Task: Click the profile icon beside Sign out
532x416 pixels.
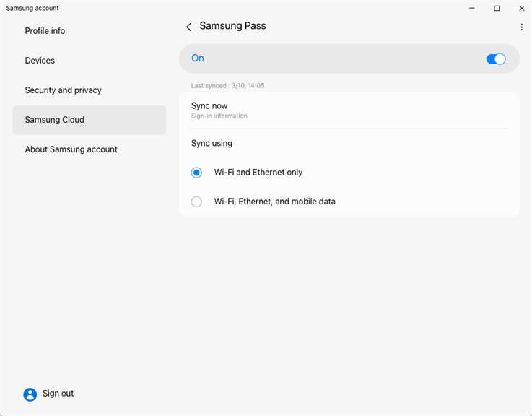Action: pos(30,394)
